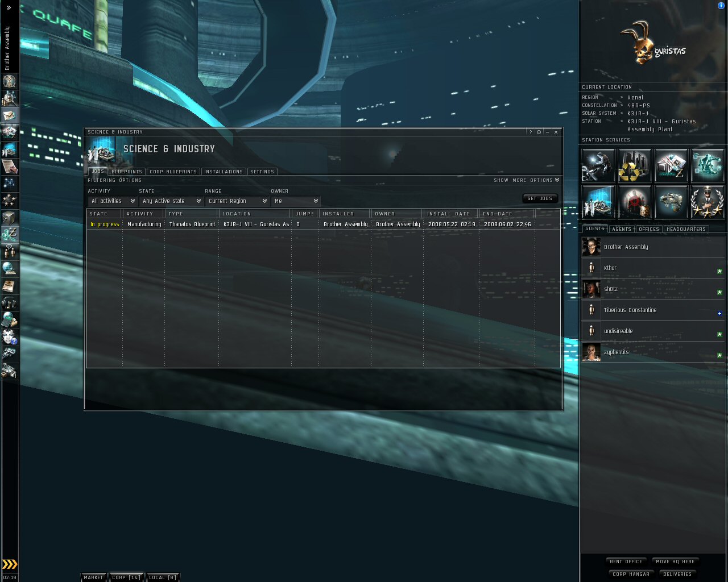This screenshot has height=582, width=728.
Task: Click the blue info icon in the top-right corner
Action: 721,6
